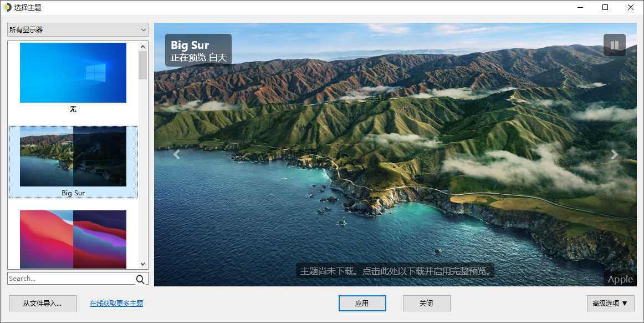
Task: Click the search magnifier icon
Action: [x=140, y=279]
